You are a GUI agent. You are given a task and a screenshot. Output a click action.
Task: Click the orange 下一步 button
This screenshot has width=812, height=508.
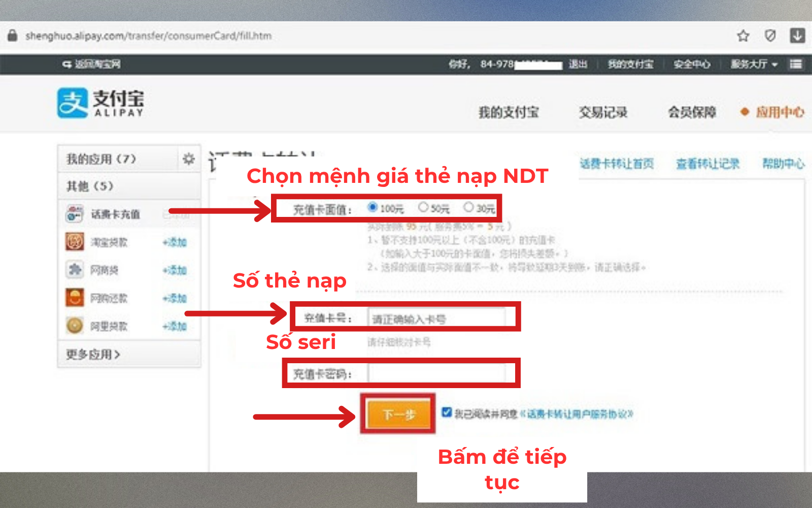[x=398, y=414]
